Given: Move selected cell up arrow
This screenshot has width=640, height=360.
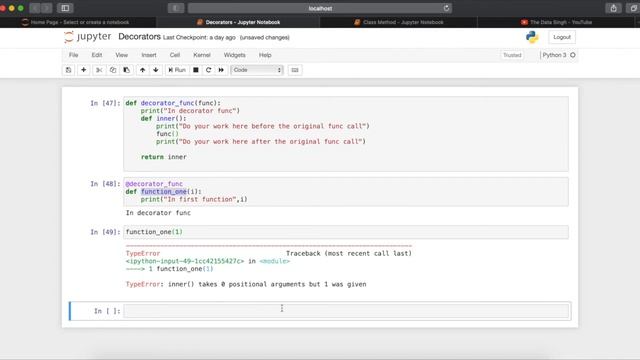Looking at the screenshot, I should coord(142,70).
